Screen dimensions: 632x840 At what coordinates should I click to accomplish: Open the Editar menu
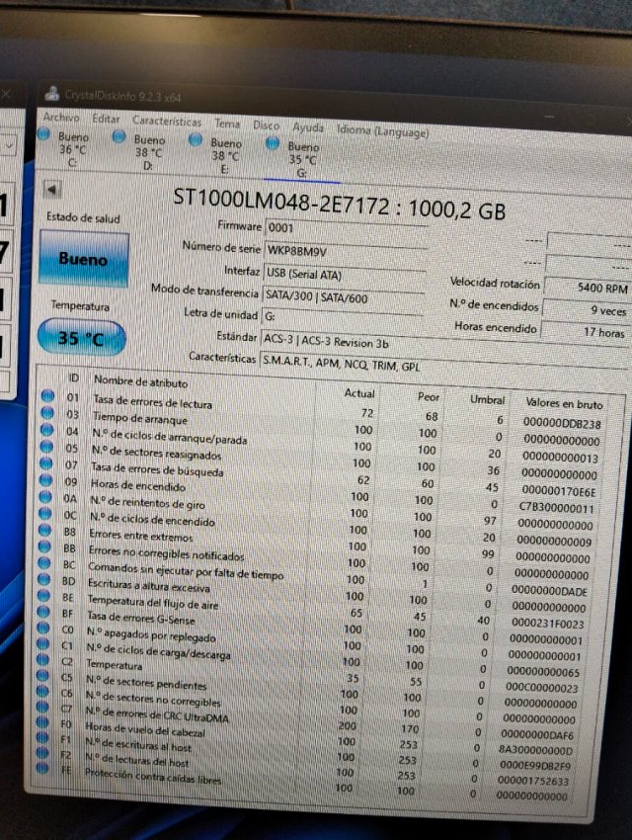click(x=106, y=119)
